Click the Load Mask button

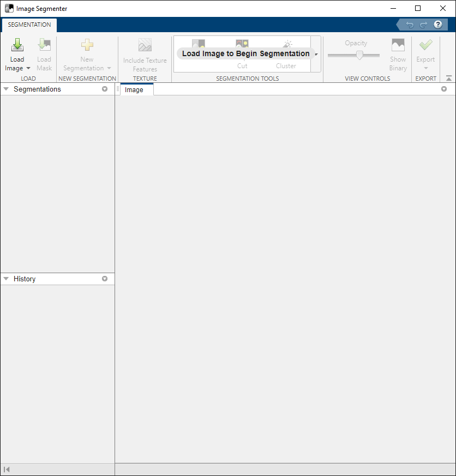[44, 55]
